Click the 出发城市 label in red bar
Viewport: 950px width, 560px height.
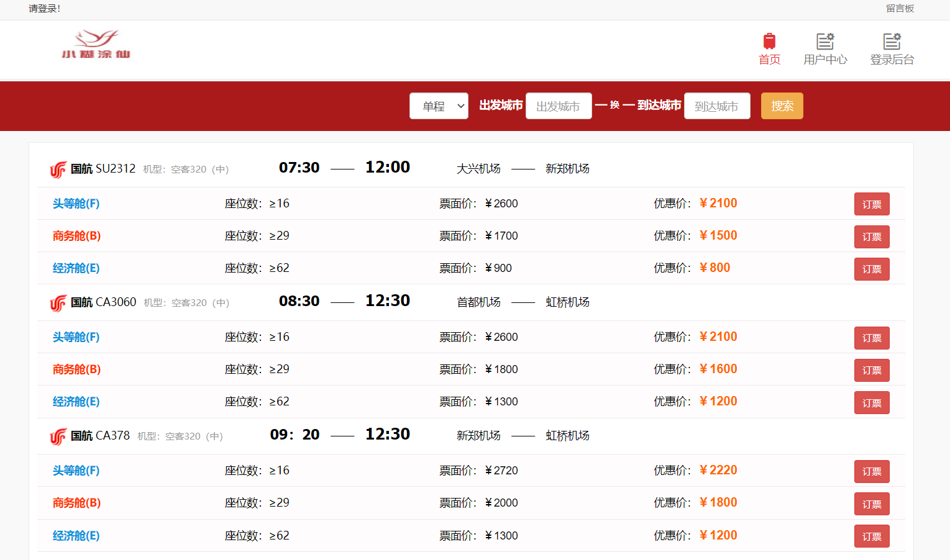point(501,106)
